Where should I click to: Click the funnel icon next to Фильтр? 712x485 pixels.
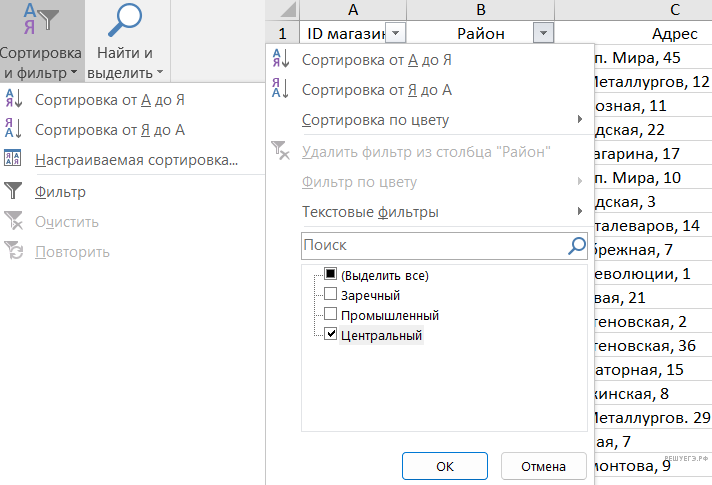pyautogui.click(x=14, y=191)
